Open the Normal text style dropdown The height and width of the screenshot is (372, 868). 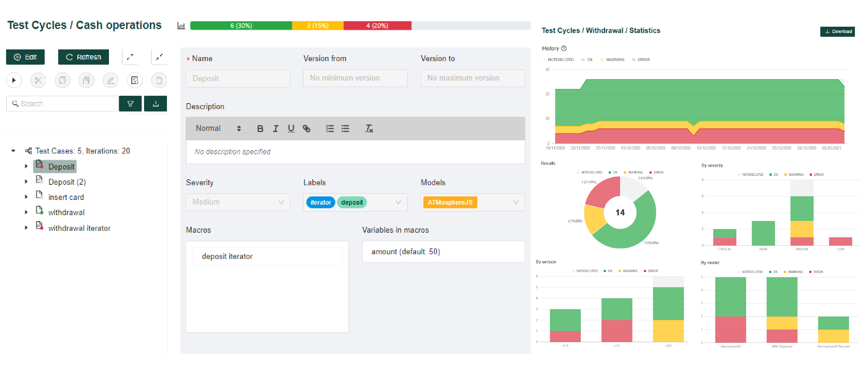pyautogui.click(x=218, y=129)
